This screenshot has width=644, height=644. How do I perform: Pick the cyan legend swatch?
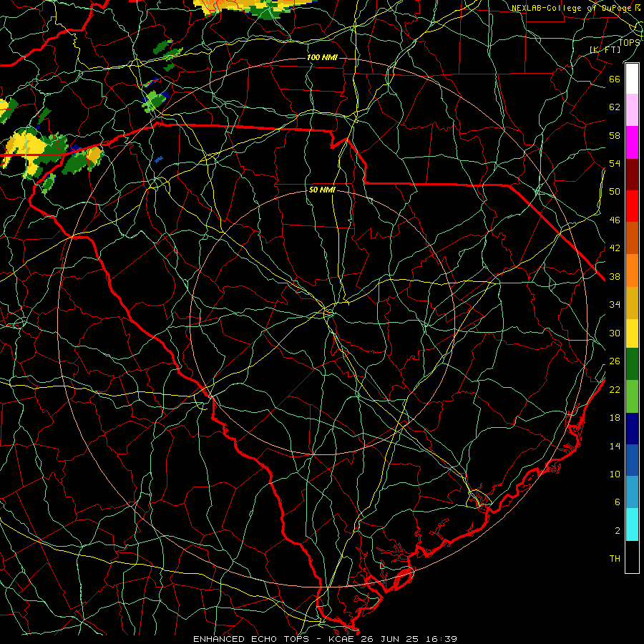632,525
